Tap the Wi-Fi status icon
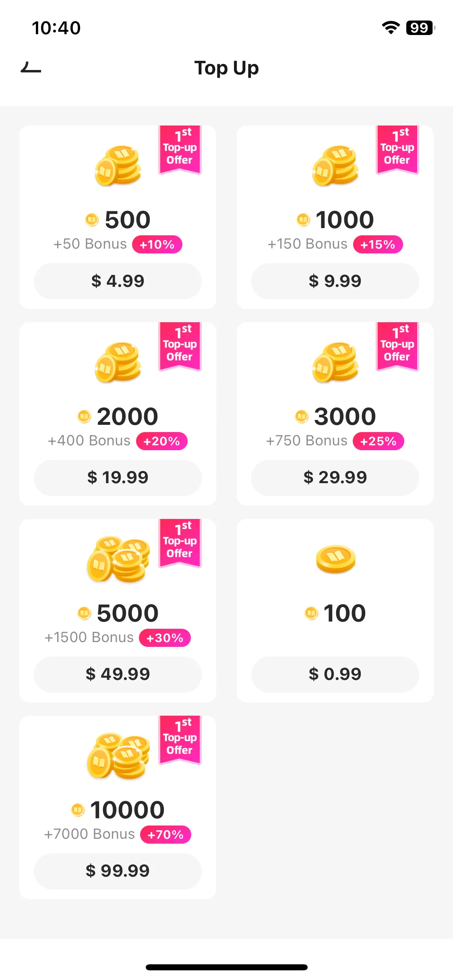The image size is (453, 980). coord(391,27)
